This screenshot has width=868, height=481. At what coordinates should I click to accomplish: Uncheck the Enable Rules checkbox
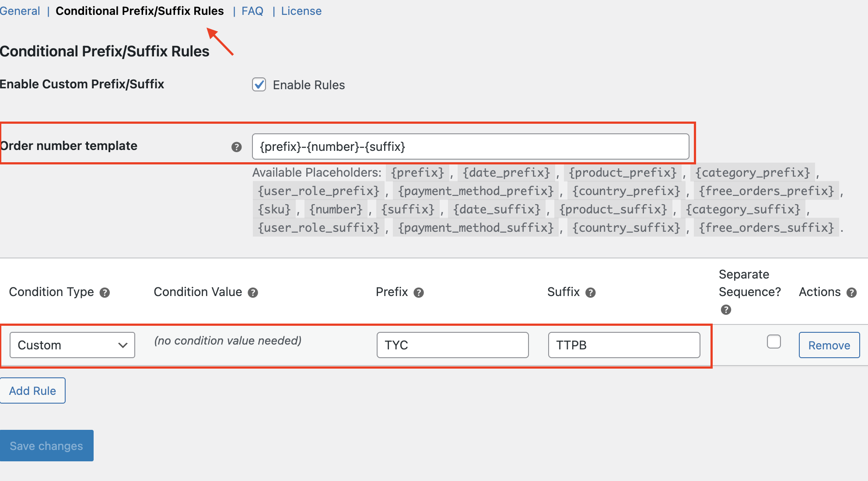pos(259,85)
